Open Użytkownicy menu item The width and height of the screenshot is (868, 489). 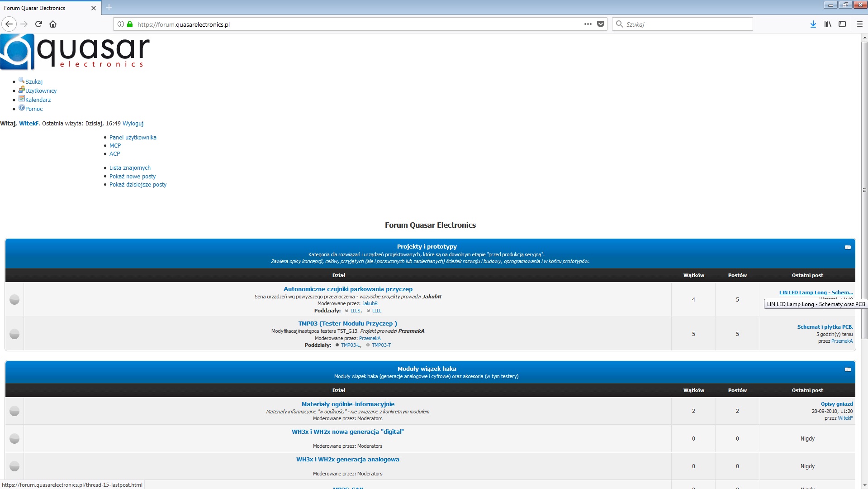(41, 91)
